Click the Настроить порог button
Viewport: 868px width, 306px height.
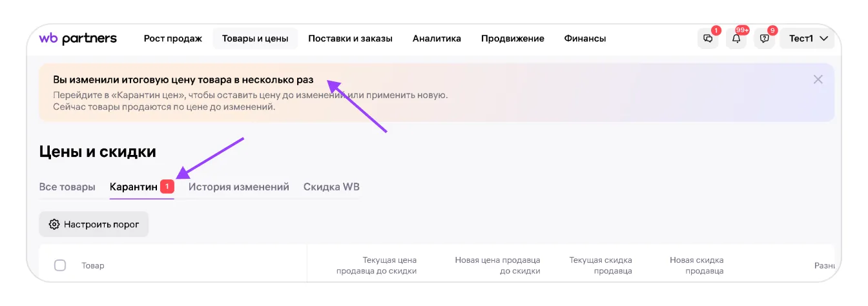point(94,224)
